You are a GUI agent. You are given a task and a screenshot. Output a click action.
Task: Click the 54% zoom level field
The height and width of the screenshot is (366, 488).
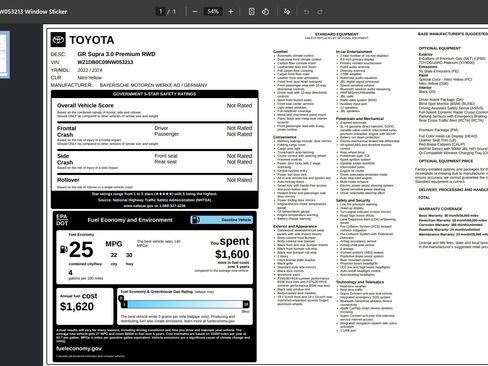(213, 12)
